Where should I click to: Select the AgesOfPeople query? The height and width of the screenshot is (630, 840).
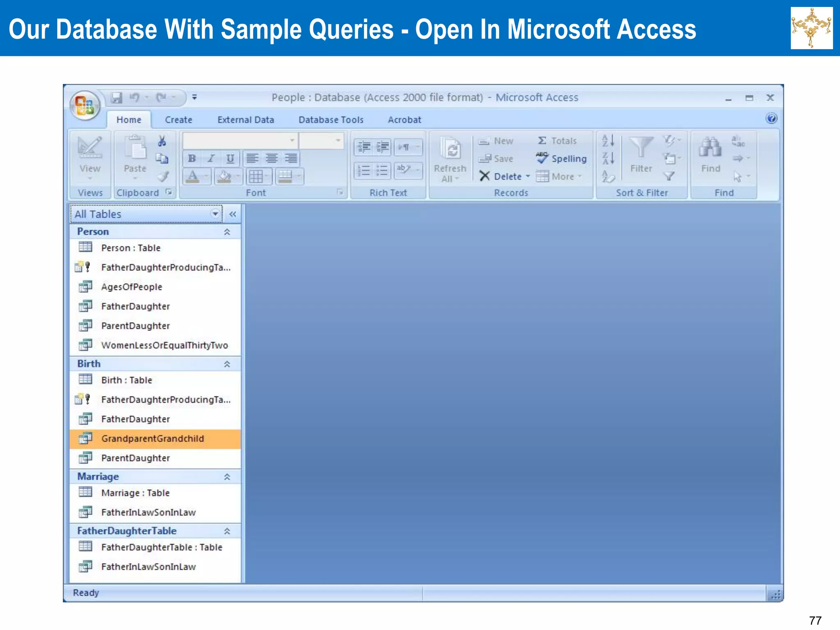click(155, 287)
